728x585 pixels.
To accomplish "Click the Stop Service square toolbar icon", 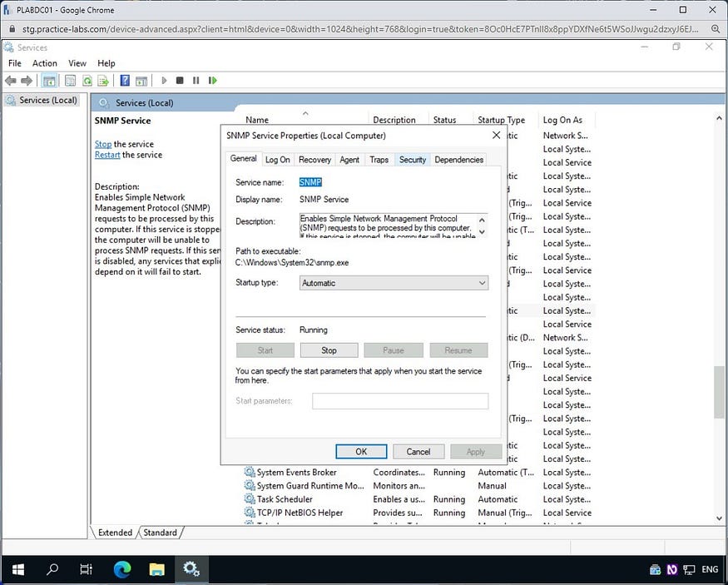I will click(181, 81).
